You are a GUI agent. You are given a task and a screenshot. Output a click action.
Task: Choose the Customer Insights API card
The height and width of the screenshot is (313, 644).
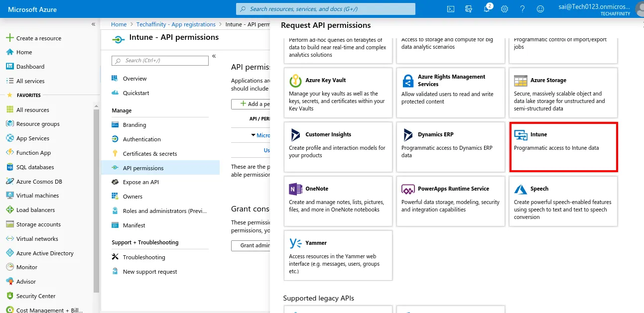click(338, 147)
